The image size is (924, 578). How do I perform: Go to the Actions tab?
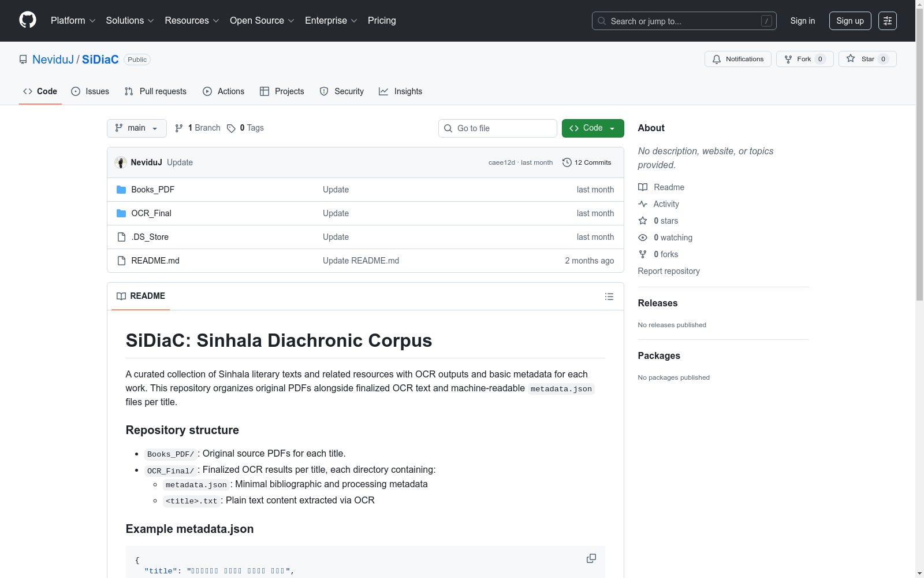pos(223,91)
